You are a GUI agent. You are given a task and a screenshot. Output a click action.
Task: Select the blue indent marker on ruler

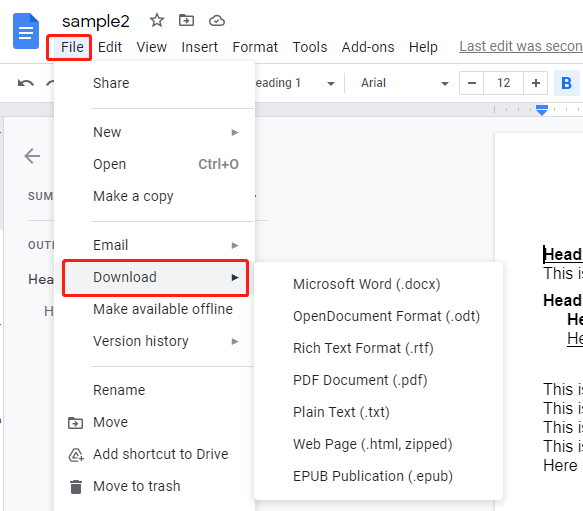click(x=542, y=110)
